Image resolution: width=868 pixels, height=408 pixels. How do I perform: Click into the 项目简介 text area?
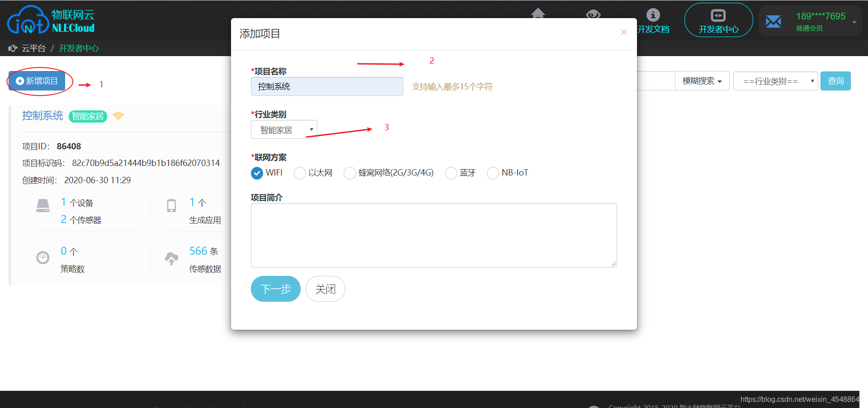tap(434, 236)
